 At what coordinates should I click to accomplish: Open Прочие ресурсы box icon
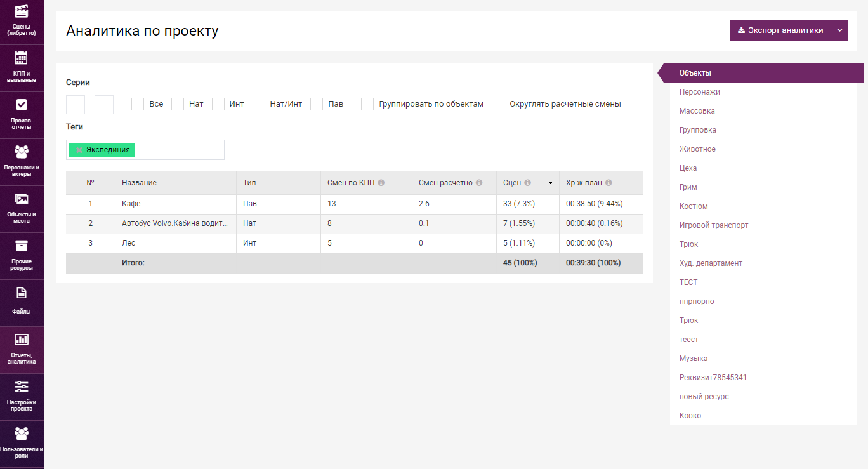(22, 246)
